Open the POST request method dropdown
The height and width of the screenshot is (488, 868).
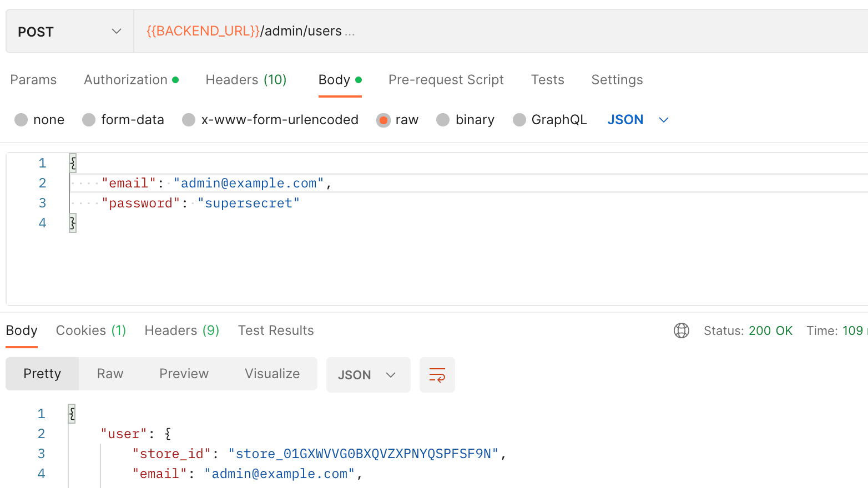69,31
